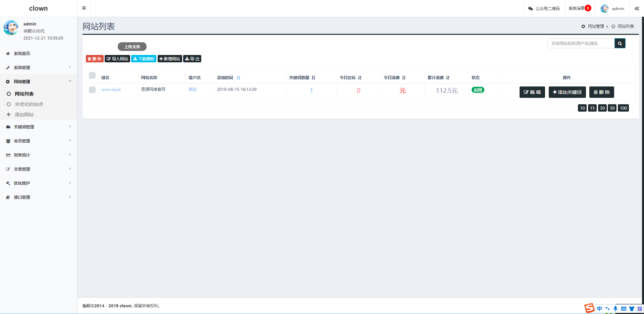Toggle the select-all header checkbox
This screenshot has width=644, height=314.
pyautogui.click(x=92, y=76)
